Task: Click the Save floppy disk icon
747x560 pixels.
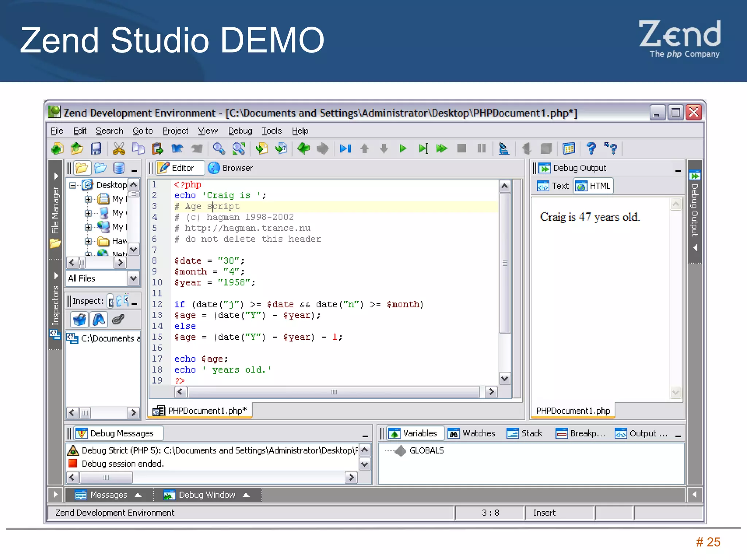Action: (96, 149)
